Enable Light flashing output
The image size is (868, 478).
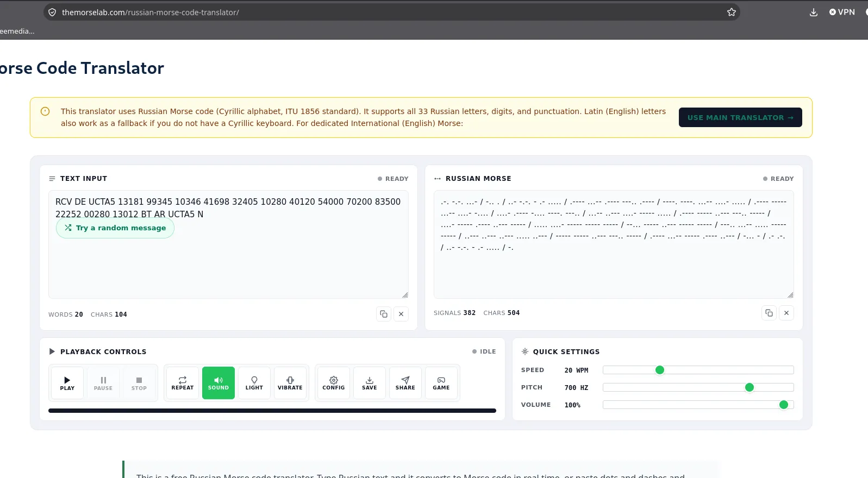pos(254,383)
